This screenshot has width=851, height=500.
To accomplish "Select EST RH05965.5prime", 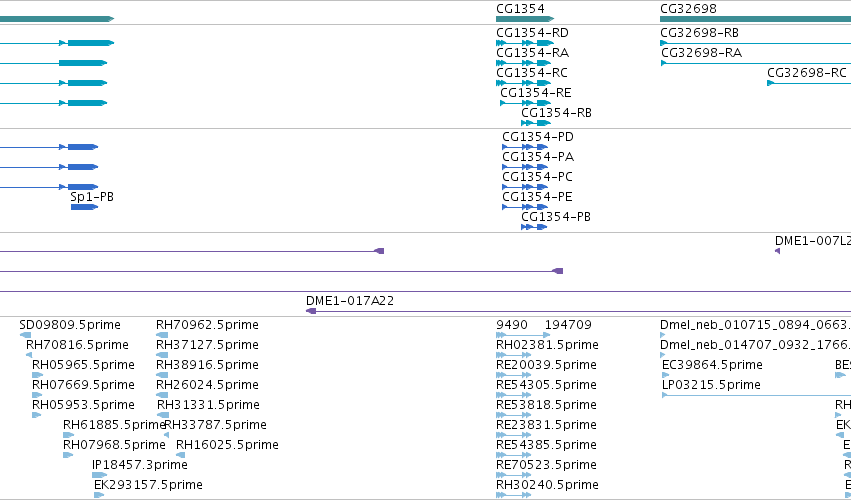I will (37, 375).
